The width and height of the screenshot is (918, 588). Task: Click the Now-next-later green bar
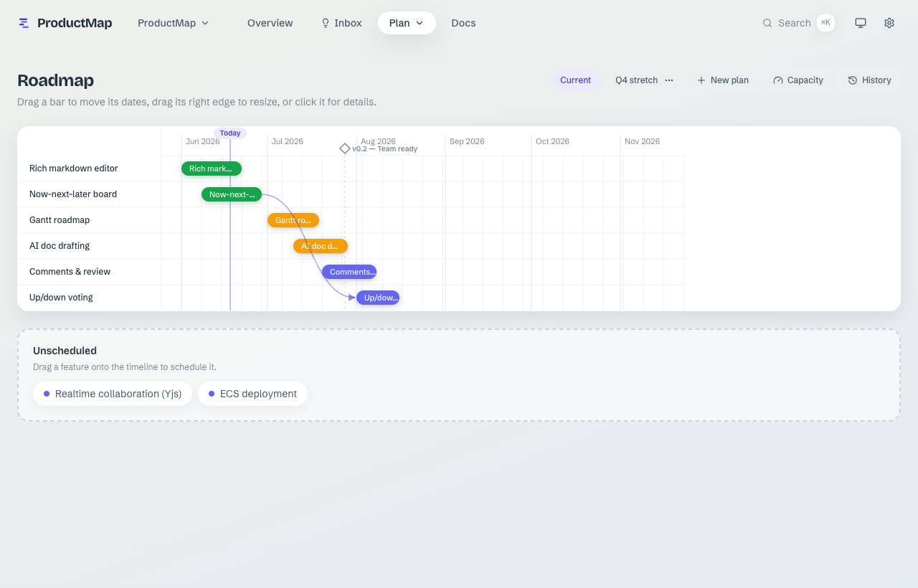(x=232, y=194)
